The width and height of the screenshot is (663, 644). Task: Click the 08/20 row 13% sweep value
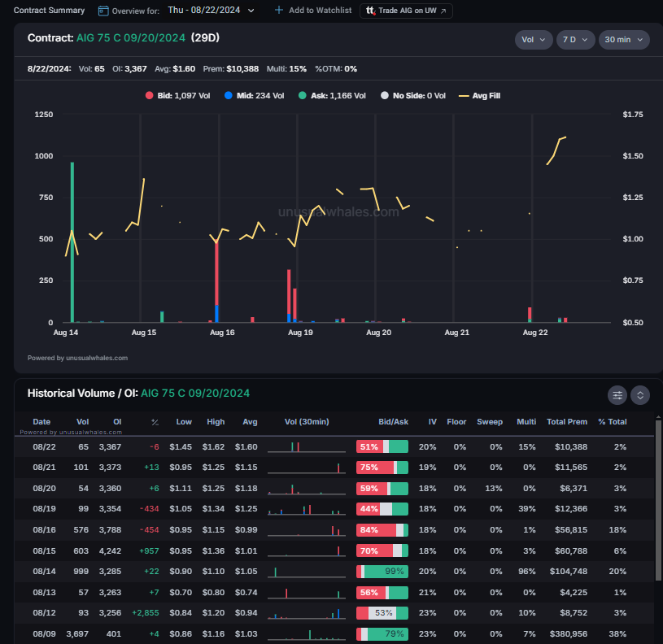pos(494,489)
